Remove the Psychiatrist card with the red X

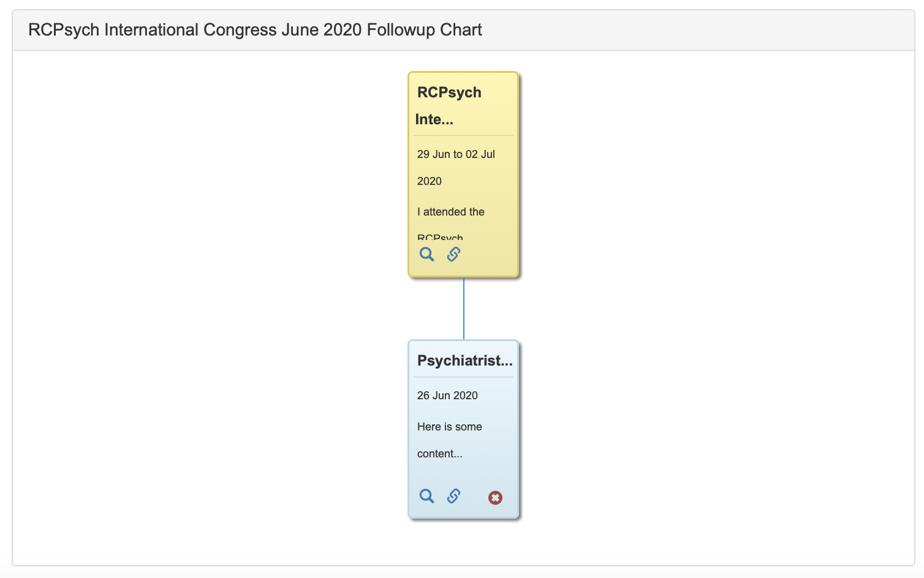coord(495,498)
